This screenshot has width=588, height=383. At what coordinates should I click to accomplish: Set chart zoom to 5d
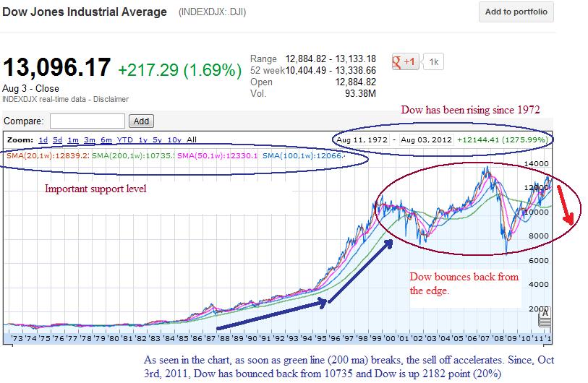pyautogui.click(x=57, y=139)
